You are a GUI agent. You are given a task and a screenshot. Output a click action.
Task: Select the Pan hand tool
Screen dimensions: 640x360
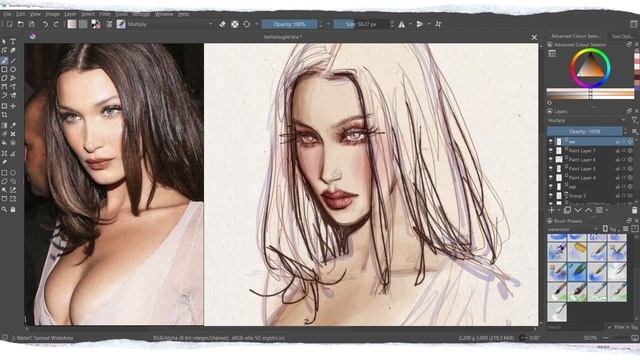pyautogui.click(x=13, y=209)
